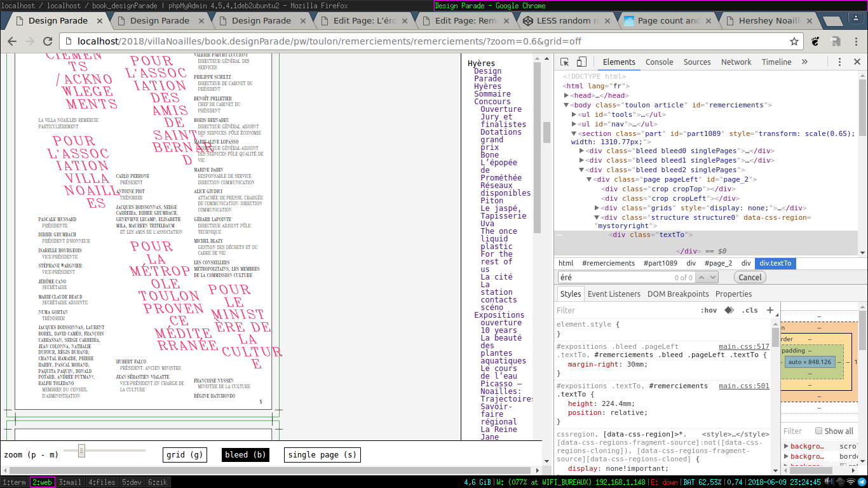Click the zoom slider handle

click(x=82, y=451)
